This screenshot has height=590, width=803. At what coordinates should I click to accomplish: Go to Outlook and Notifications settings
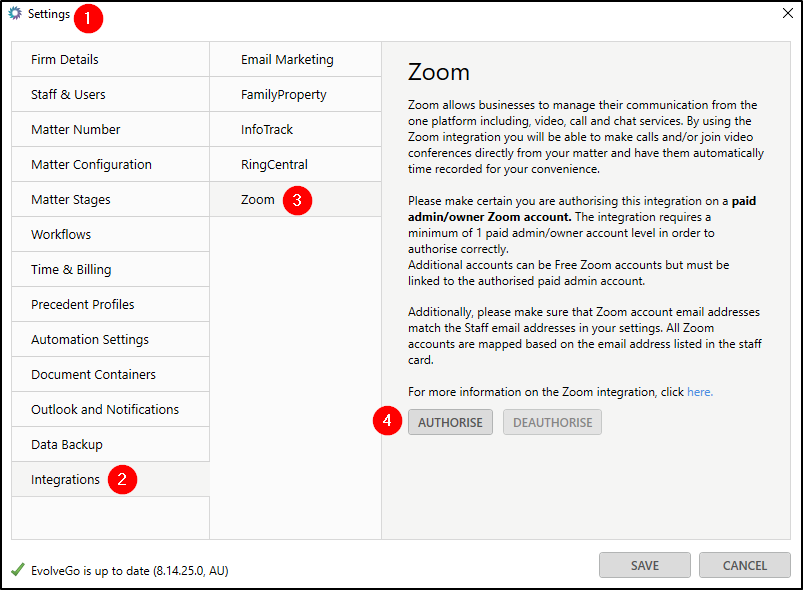click(110, 409)
